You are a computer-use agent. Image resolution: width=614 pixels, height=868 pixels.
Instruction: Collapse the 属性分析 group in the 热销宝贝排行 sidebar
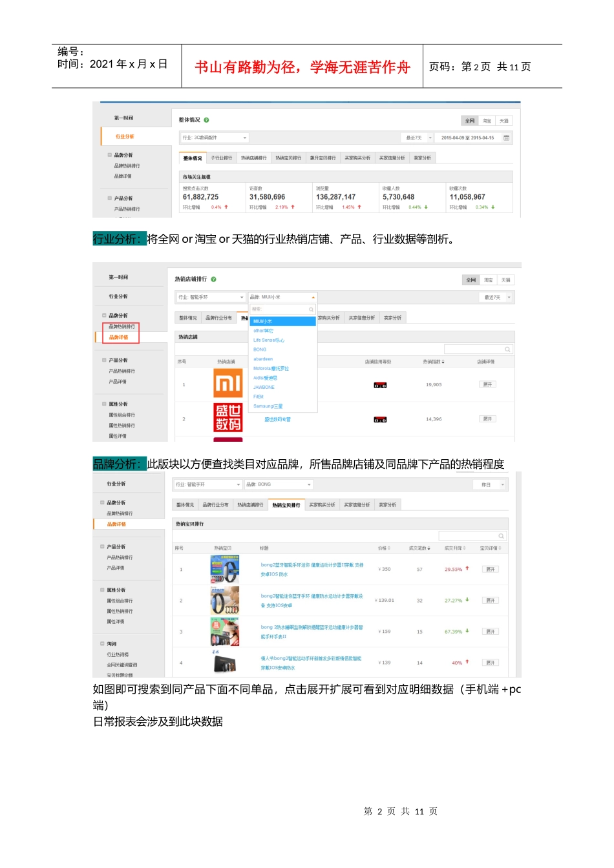pyautogui.click(x=102, y=590)
